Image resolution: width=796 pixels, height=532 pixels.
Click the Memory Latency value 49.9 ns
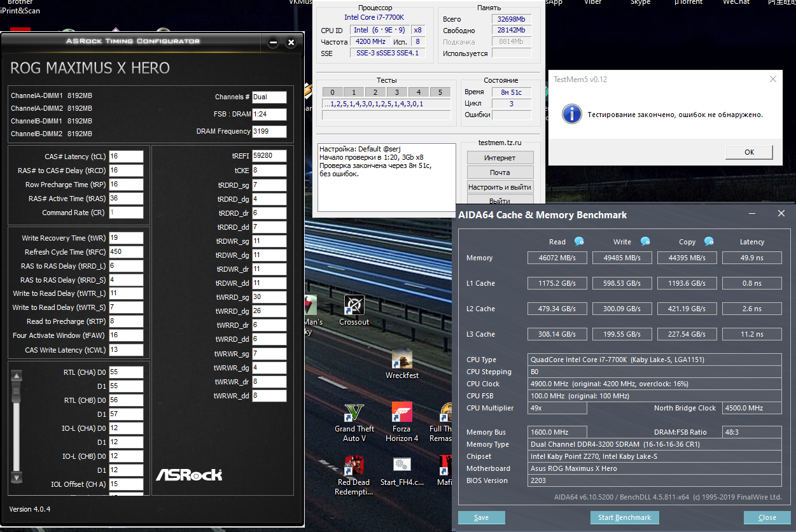pyautogui.click(x=751, y=258)
